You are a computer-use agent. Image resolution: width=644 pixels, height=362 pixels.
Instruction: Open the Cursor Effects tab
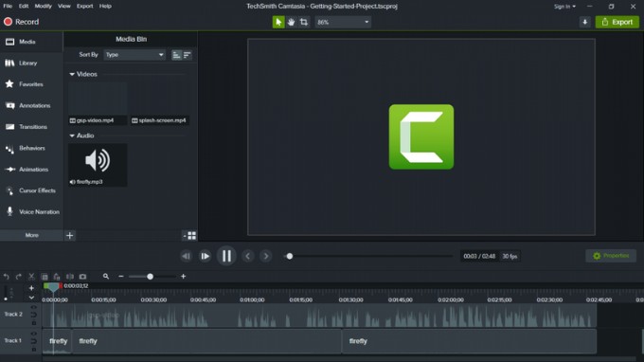pos(31,190)
